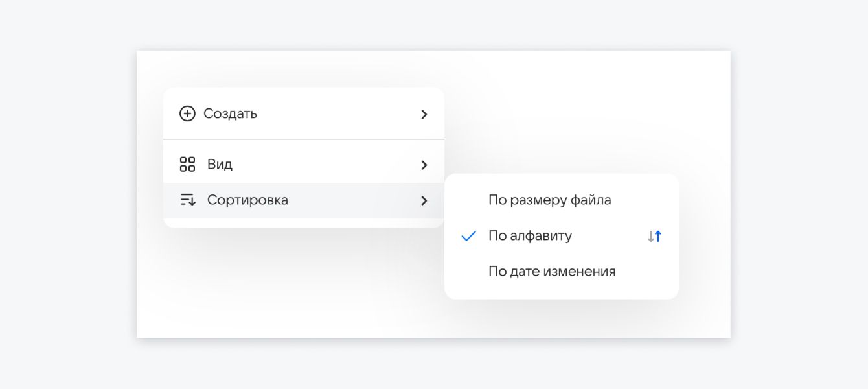
Task: Click the grid icon beside Вид
Action: [187, 165]
